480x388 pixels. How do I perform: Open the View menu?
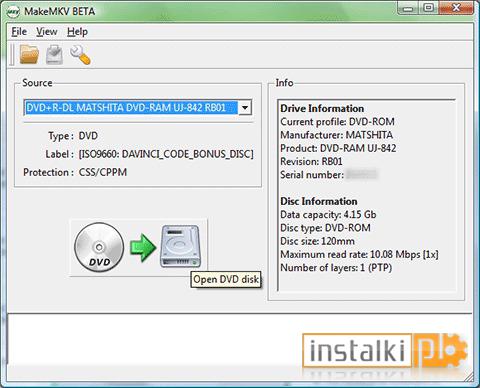click(47, 32)
